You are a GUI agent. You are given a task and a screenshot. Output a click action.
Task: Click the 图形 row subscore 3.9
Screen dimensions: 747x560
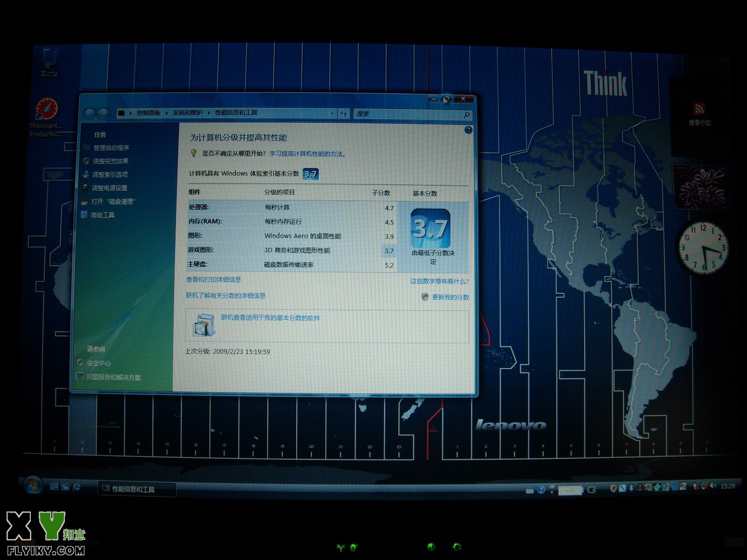[389, 237]
